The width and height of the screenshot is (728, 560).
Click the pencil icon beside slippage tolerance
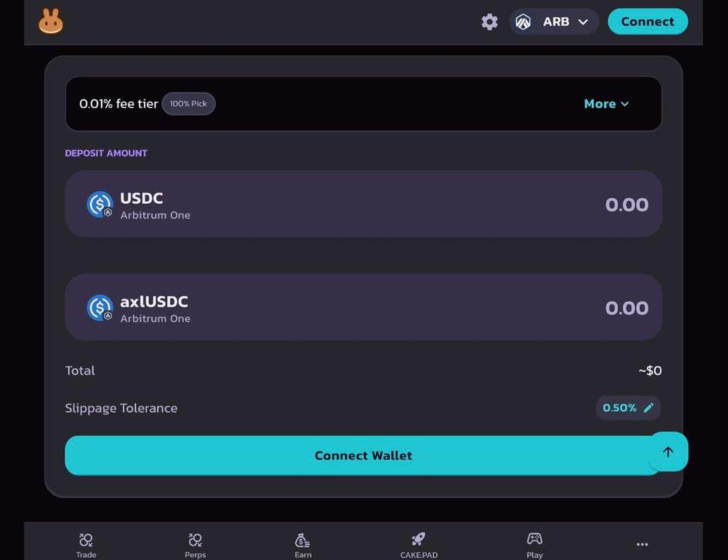click(x=649, y=408)
